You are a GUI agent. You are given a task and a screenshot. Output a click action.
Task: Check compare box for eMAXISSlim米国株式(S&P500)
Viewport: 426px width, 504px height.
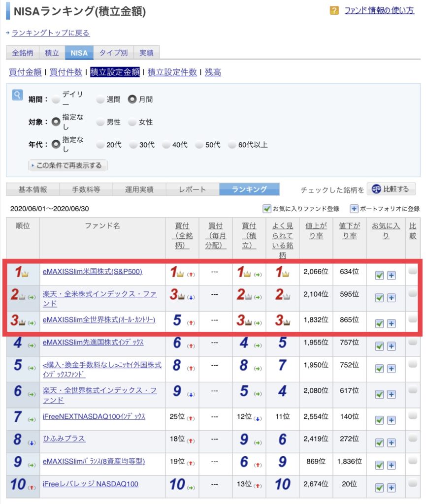pyautogui.click(x=413, y=271)
